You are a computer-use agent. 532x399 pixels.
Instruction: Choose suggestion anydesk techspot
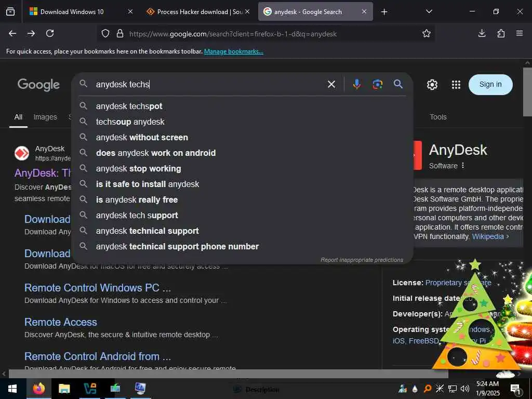click(242, 106)
